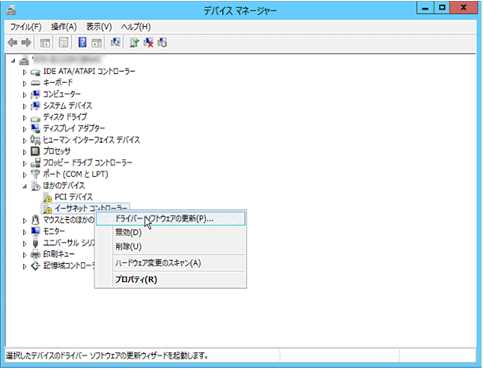This screenshot has height=369, width=484.
Task: Click the フロッピー ドライブ コントローラー icon
Action: point(36,163)
